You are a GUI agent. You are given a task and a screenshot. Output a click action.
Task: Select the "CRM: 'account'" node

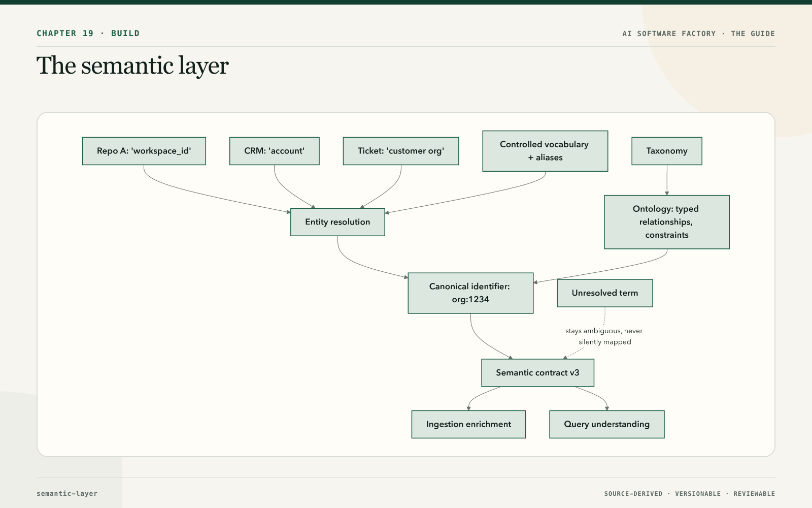click(275, 151)
